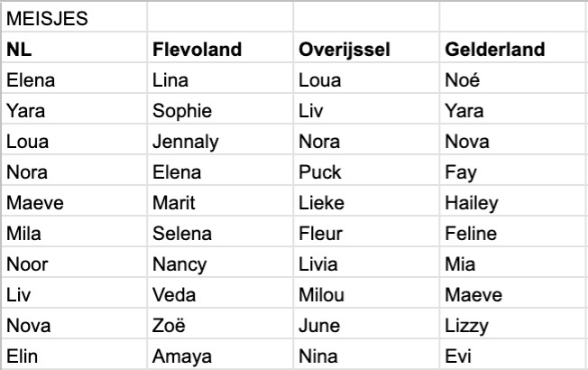The width and height of the screenshot is (588, 370).
Task: Select the Gelderland header cell
Action: click(513, 48)
